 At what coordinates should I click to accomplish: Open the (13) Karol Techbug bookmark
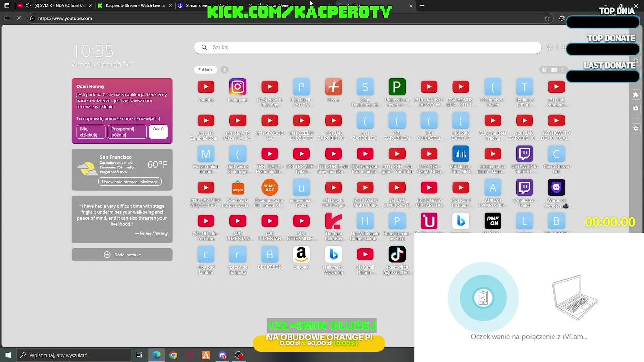click(460, 188)
